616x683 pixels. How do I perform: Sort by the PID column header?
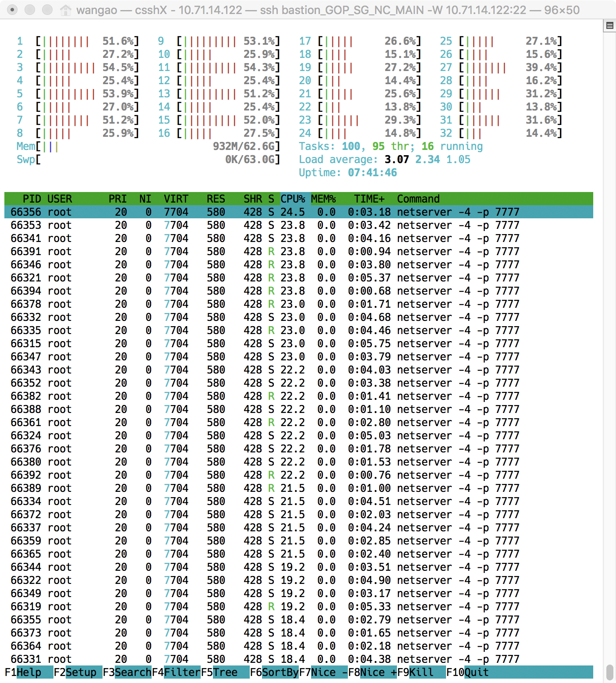(x=32, y=199)
